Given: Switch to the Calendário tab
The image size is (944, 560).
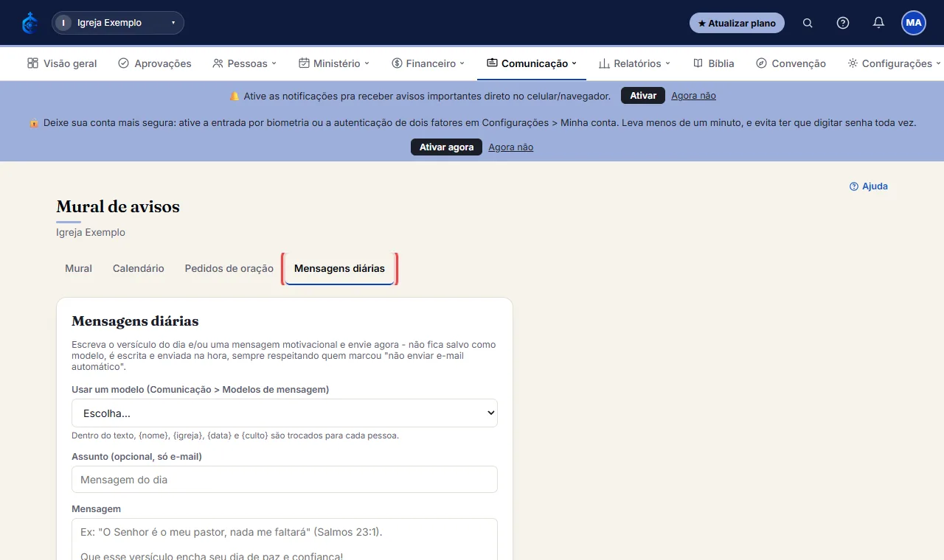Looking at the screenshot, I should [139, 268].
